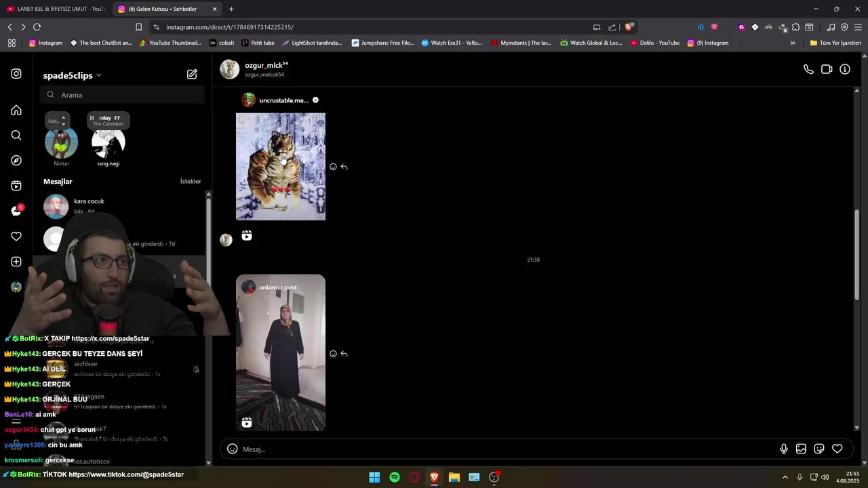Viewport: 868px width, 488px height.
Task: React to the tiger reel with the emoji icon
Action: coord(333,167)
